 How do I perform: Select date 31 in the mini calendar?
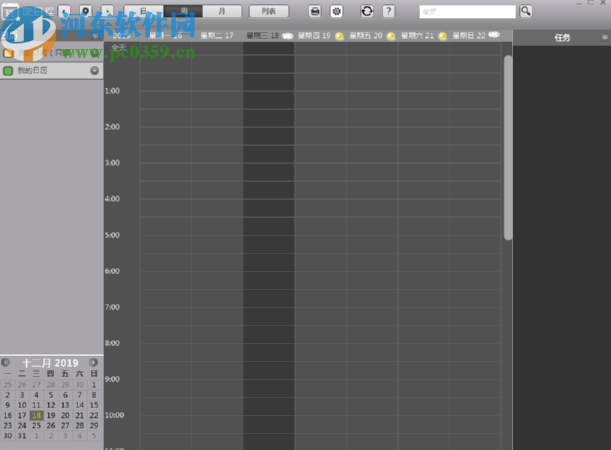pos(22,436)
